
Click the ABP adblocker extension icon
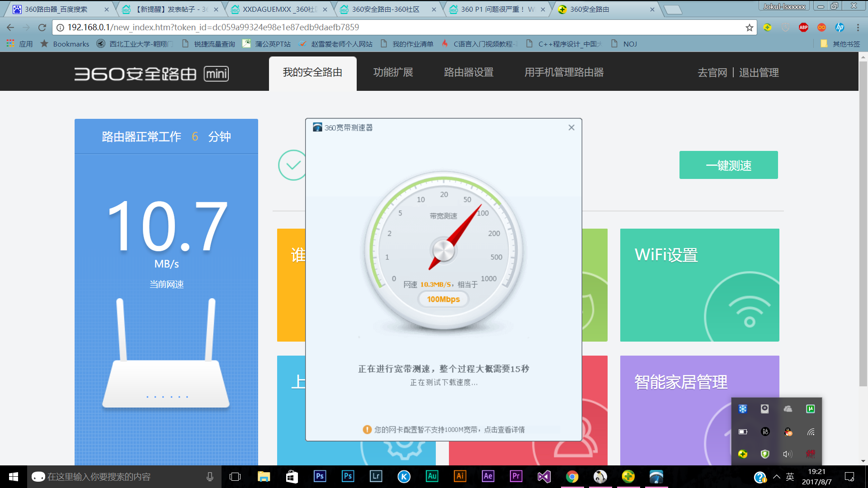click(804, 27)
